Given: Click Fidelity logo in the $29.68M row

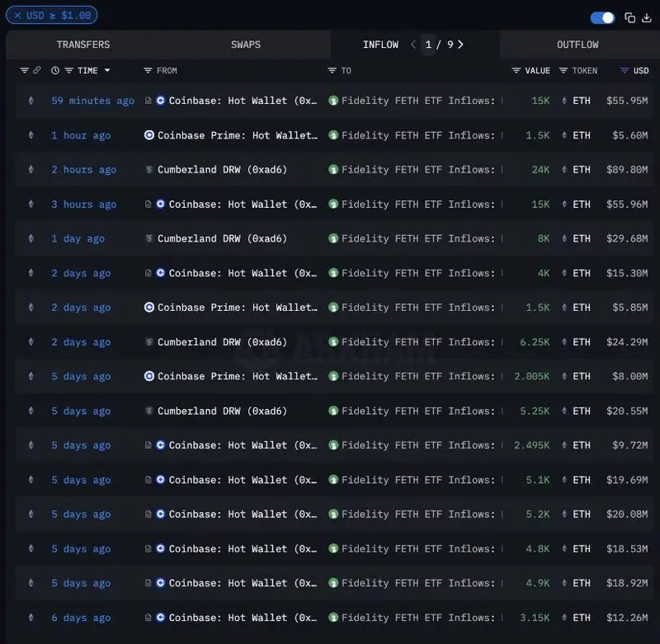Looking at the screenshot, I should pyautogui.click(x=333, y=238).
